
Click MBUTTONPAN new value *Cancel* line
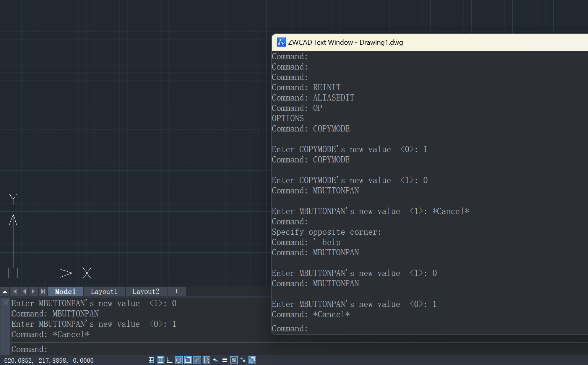pos(370,211)
